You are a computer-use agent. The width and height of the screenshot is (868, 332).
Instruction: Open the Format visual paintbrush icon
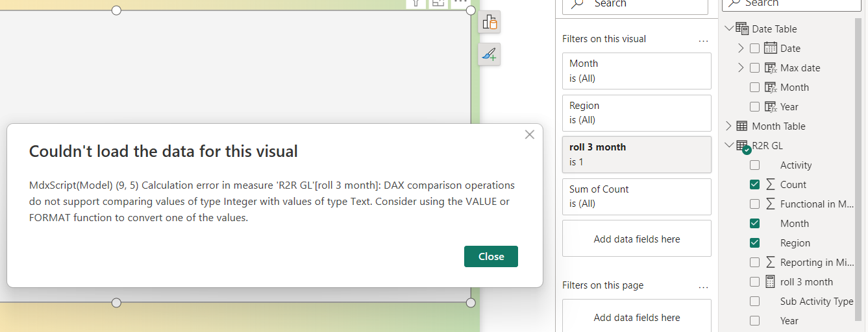pyautogui.click(x=490, y=54)
